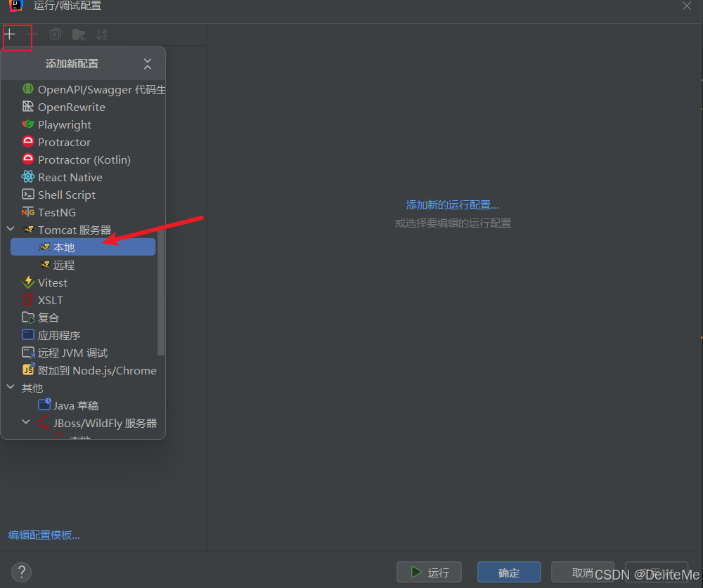Select 附加到 Node.js/Chrome label text
This screenshot has height=588, width=703.
pyautogui.click(x=97, y=371)
